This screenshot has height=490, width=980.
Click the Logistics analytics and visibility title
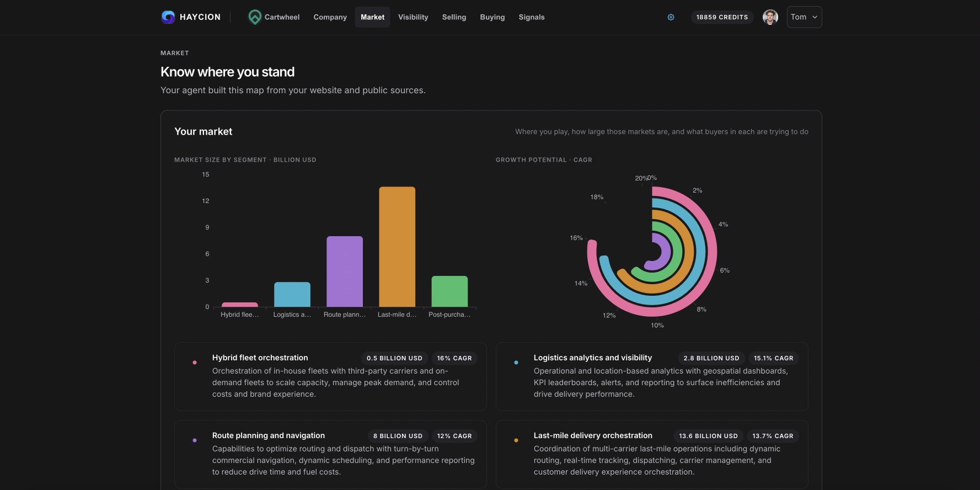coord(593,358)
